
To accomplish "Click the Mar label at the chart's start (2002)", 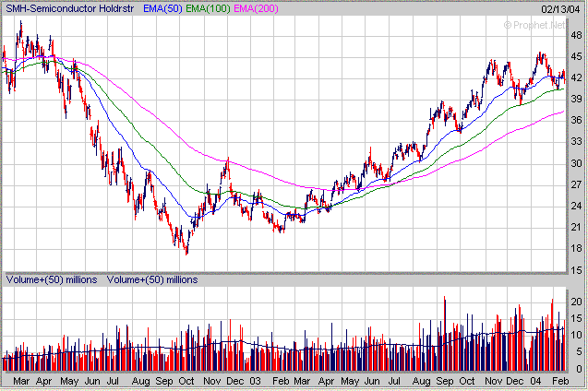I will [x=21, y=381].
